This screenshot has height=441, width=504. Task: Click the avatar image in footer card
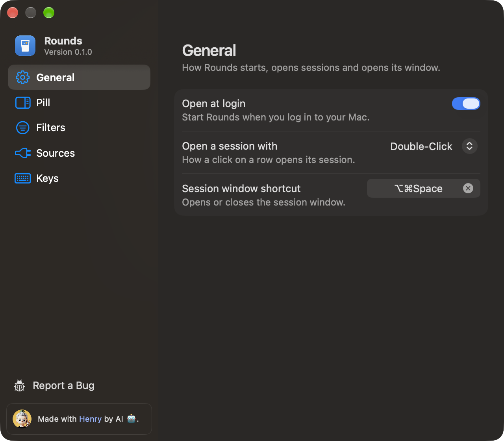[x=22, y=419]
